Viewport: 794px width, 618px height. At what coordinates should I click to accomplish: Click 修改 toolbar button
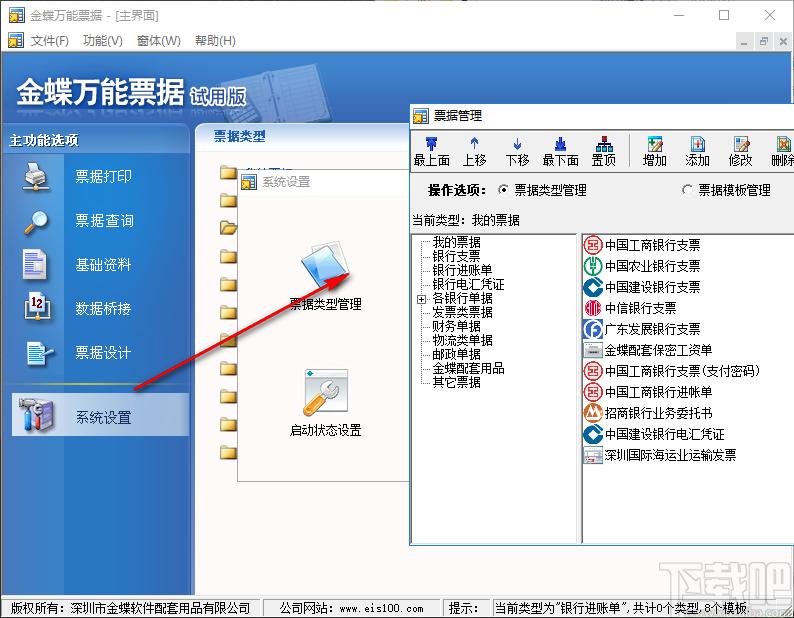740,151
